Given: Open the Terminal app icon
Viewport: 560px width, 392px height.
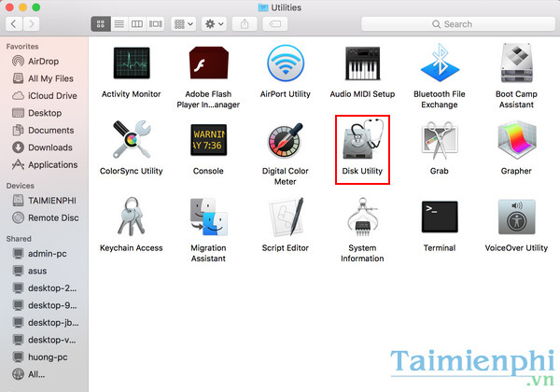Looking at the screenshot, I should click(440, 217).
